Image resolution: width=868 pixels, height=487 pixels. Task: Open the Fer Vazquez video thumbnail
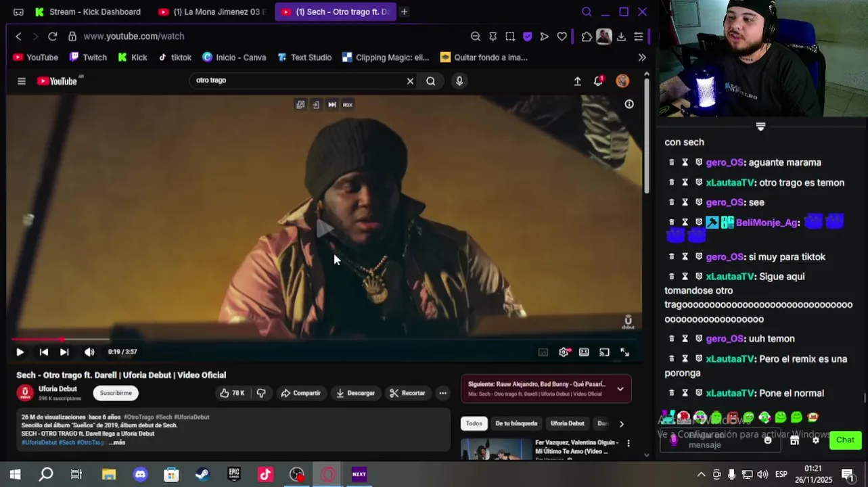[497, 450]
